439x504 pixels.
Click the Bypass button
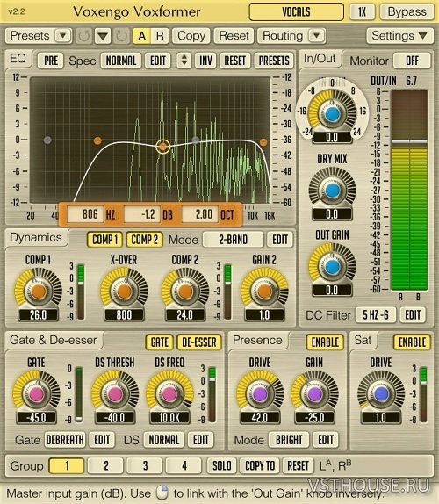click(x=407, y=11)
